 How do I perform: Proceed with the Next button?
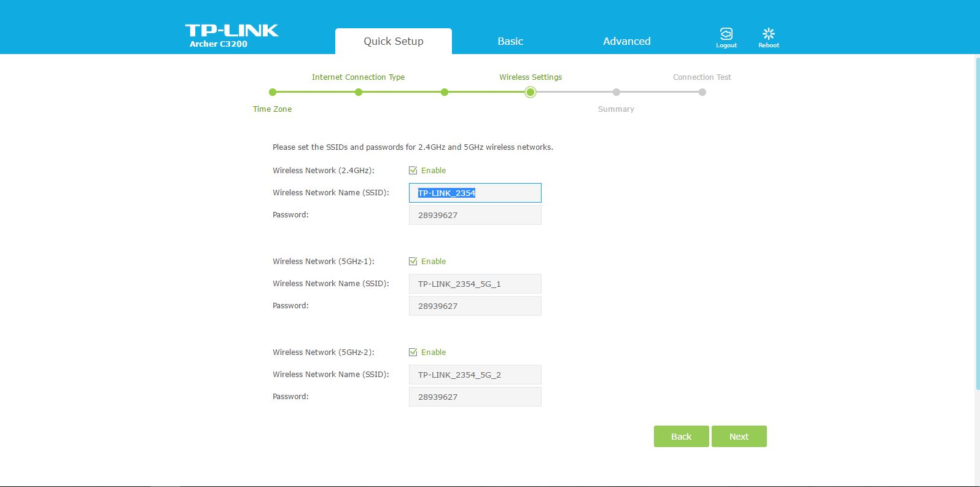coord(739,437)
